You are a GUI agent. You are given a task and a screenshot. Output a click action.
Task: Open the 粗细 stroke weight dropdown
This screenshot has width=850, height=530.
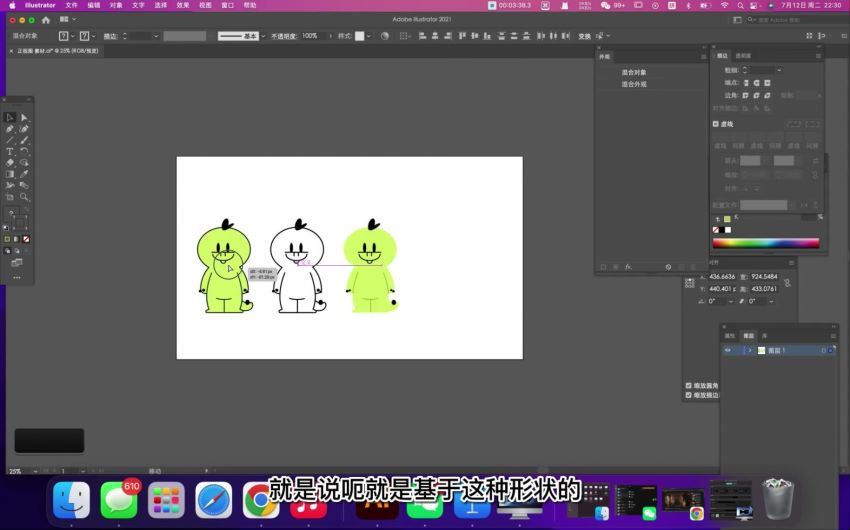click(x=779, y=70)
